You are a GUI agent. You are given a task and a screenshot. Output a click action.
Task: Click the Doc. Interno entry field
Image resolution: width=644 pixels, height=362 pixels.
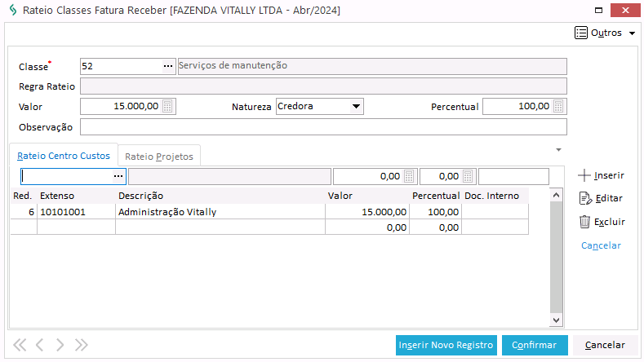click(x=513, y=176)
